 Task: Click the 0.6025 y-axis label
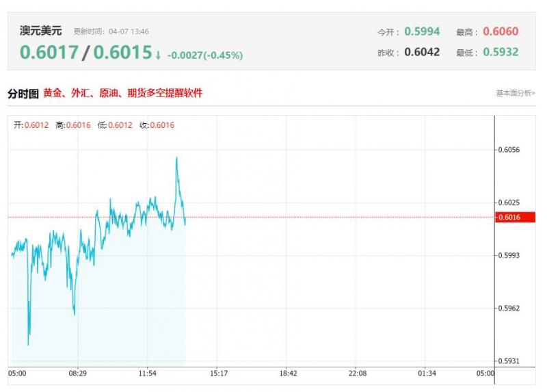click(x=509, y=202)
